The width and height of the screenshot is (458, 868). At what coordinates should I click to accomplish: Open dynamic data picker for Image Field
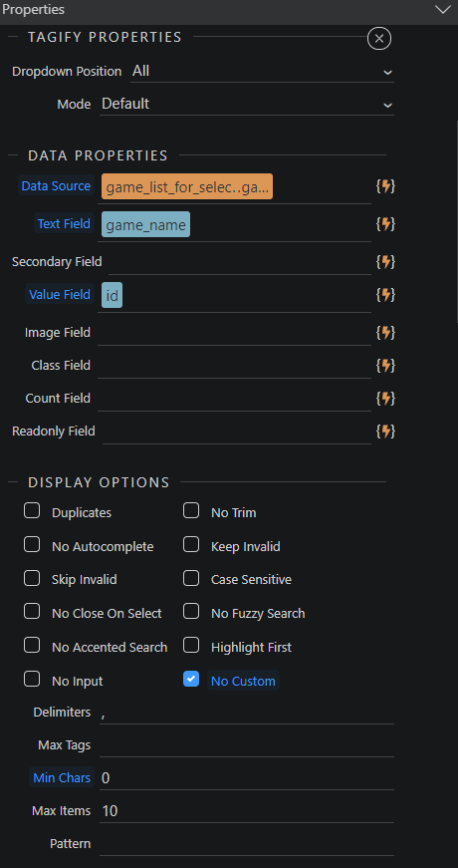385,333
